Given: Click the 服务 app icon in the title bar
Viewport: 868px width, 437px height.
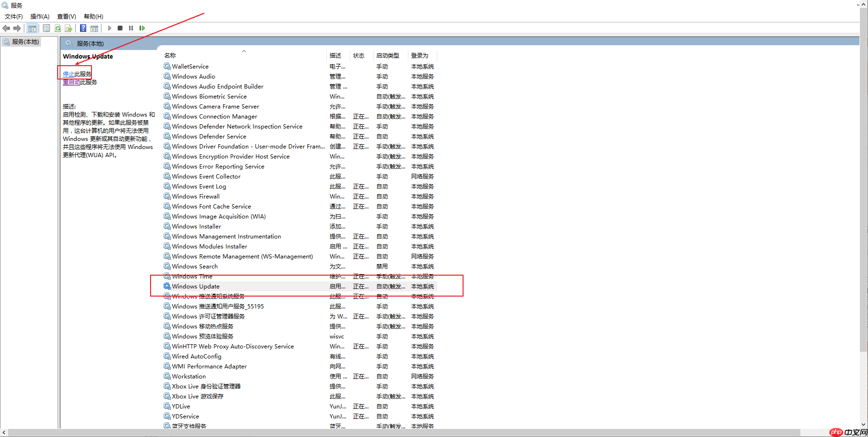Looking at the screenshot, I should [x=5, y=5].
